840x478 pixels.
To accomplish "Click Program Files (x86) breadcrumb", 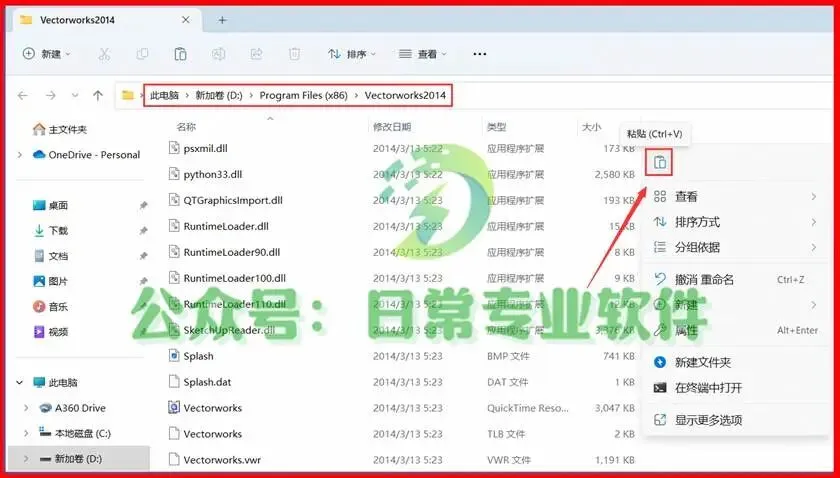I will [x=304, y=95].
